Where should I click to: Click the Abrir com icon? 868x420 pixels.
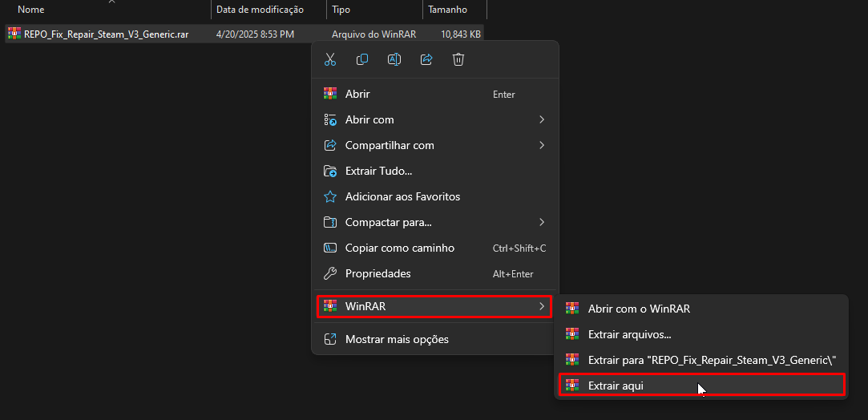(x=330, y=119)
